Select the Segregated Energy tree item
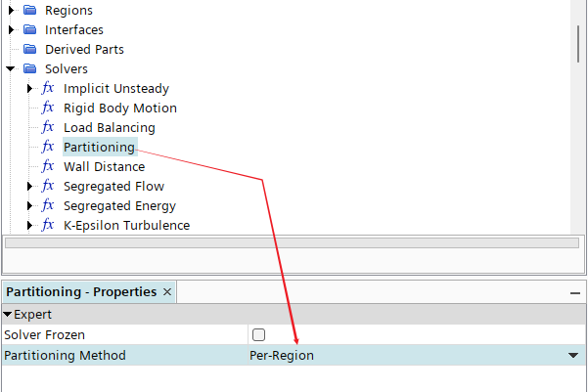588x392 pixels. (x=119, y=205)
